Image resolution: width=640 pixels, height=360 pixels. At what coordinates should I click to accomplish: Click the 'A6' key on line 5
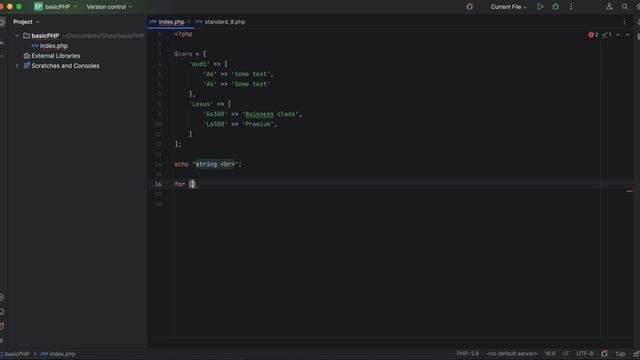click(210, 74)
